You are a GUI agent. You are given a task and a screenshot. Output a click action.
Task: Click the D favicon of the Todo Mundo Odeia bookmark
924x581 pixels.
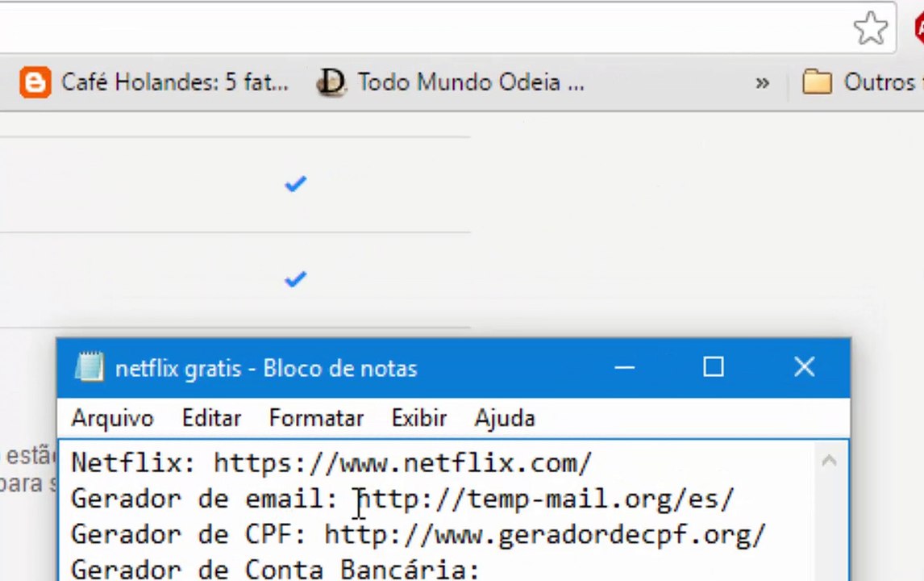(x=331, y=82)
